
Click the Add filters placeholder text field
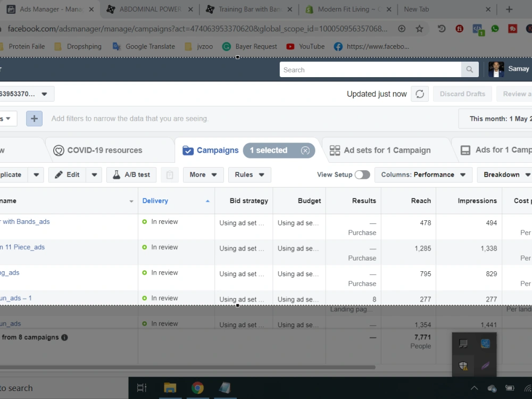coord(130,119)
